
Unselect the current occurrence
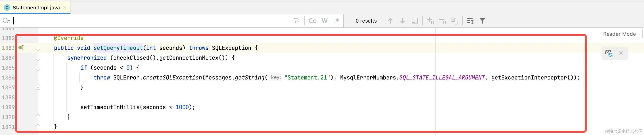click(x=442, y=21)
